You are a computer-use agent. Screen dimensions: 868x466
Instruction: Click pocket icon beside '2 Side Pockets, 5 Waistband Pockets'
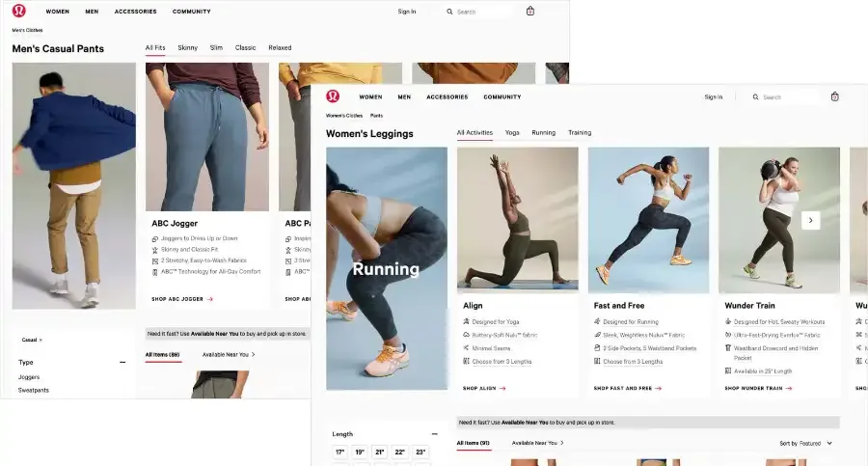click(x=597, y=348)
